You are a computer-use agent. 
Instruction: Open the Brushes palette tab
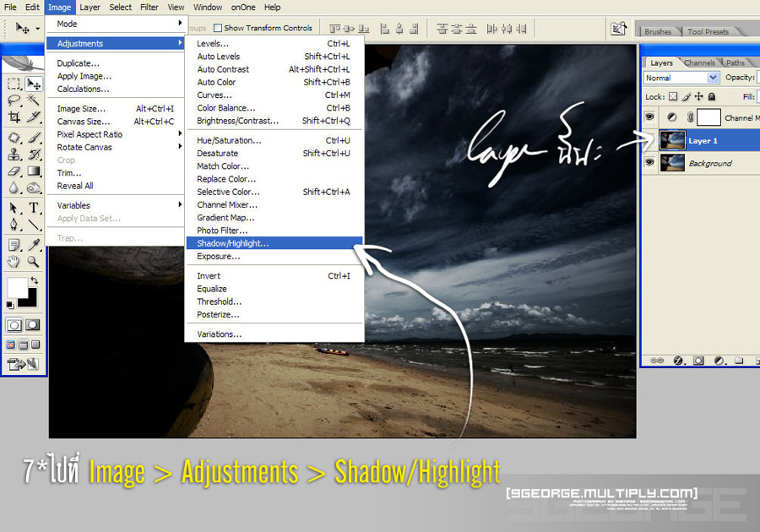(658, 31)
